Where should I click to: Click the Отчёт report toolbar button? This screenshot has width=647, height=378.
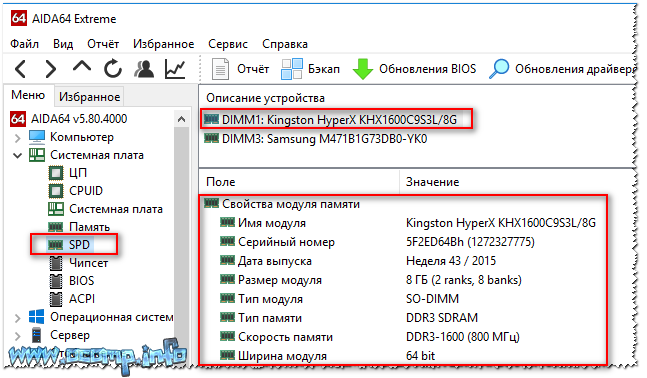(x=240, y=69)
